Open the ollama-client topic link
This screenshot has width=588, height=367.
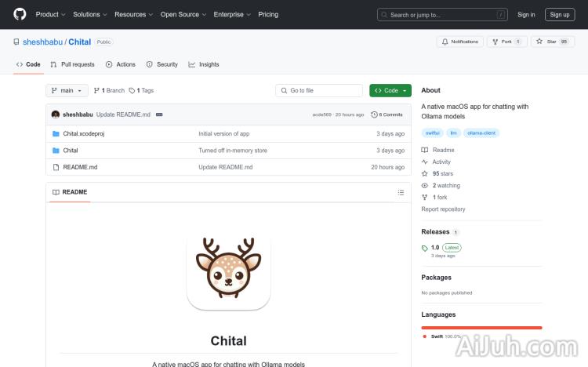[481, 133]
